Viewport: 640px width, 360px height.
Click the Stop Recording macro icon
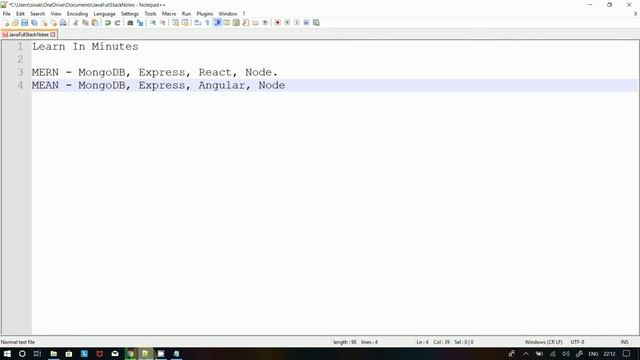click(287, 22)
